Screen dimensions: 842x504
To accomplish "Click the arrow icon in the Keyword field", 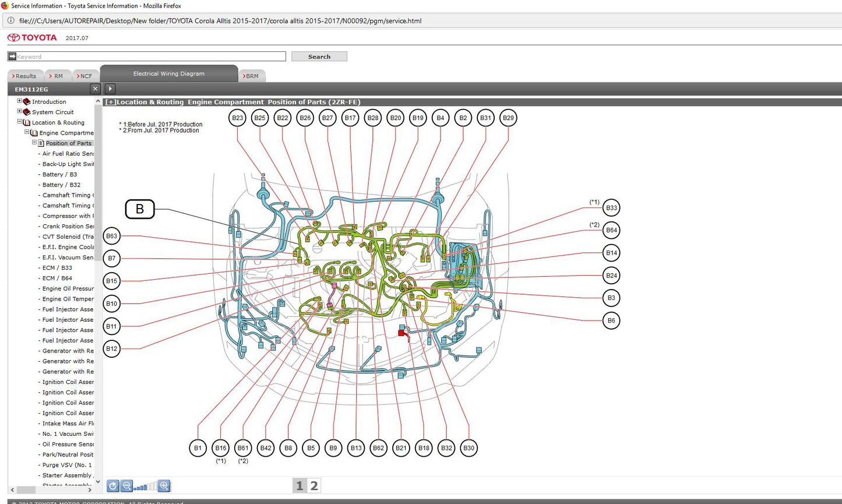I will point(12,57).
